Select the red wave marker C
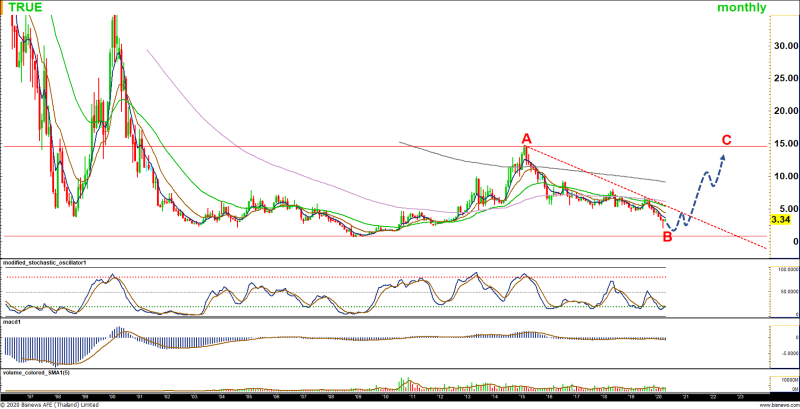This screenshot has width=800, height=409. click(727, 140)
